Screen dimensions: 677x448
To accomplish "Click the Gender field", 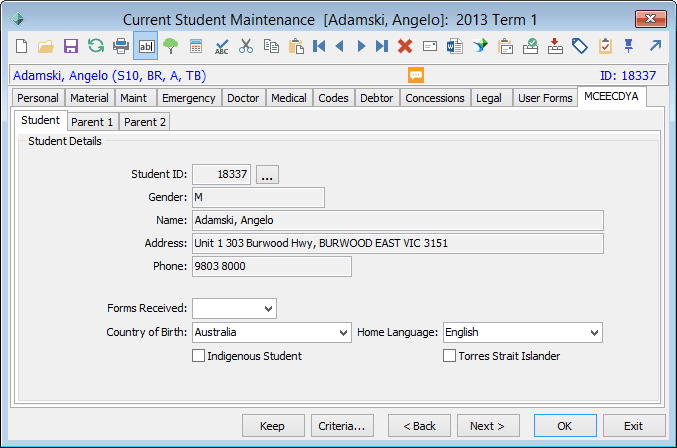I will click(258, 197).
